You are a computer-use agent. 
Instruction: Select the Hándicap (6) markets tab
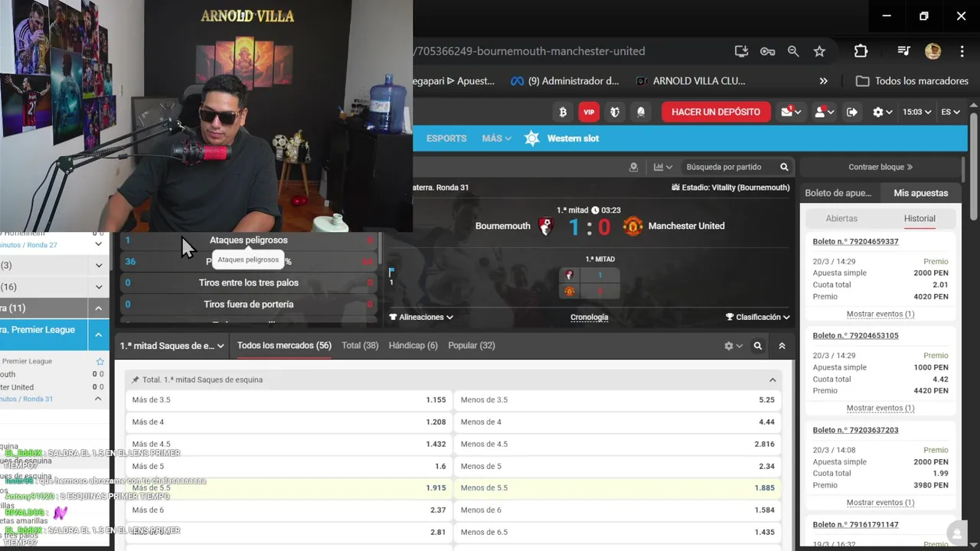413,346
